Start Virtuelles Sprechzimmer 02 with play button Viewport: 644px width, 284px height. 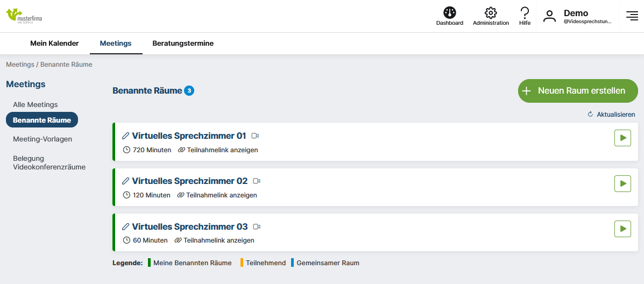coord(622,183)
